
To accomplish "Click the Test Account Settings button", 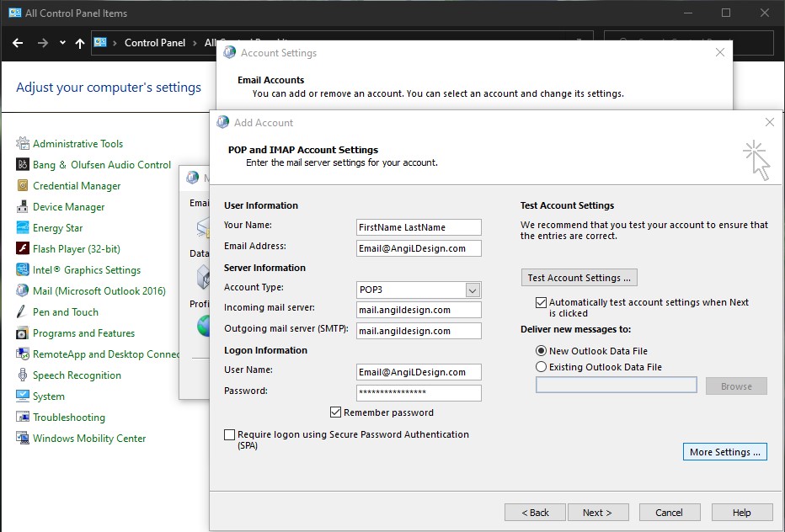I will [579, 278].
